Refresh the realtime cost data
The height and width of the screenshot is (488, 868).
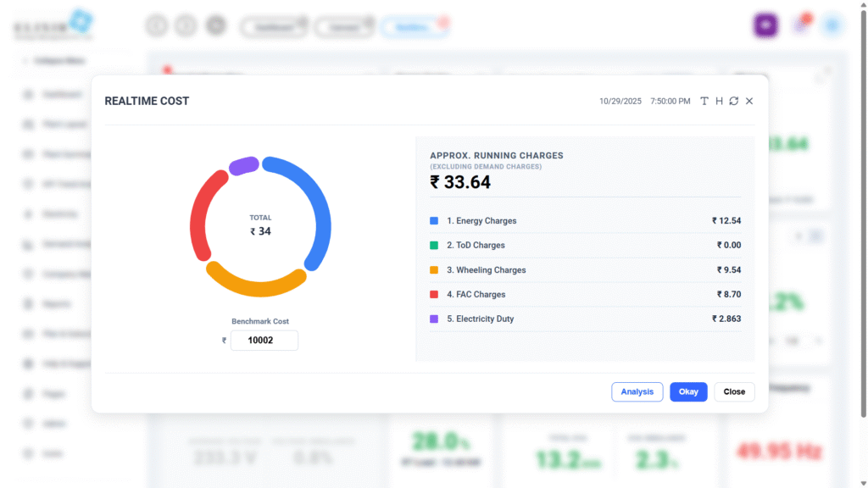[734, 101]
